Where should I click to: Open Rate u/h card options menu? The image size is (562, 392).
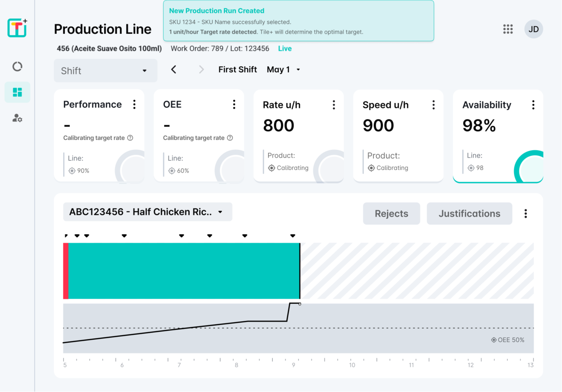tap(334, 105)
